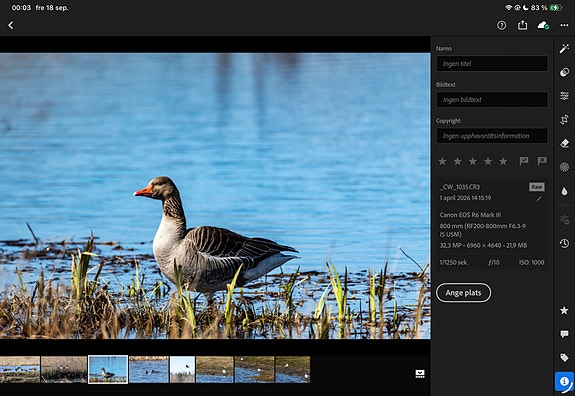The height and width of the screenshot is (396, 575).
Task: Click the 00:03 clock in status bar
Action: [21, 8]
